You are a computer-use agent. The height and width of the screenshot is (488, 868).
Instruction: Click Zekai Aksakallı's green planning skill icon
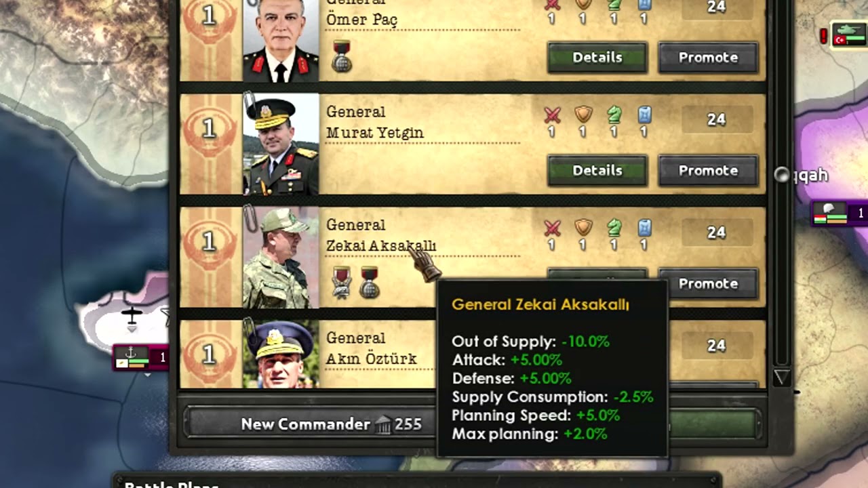pos(614,228)
